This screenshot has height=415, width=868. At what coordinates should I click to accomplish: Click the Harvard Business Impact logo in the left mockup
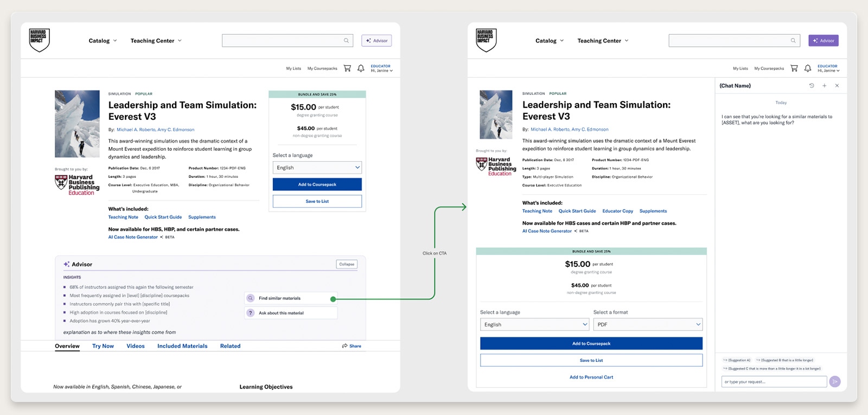39,40
